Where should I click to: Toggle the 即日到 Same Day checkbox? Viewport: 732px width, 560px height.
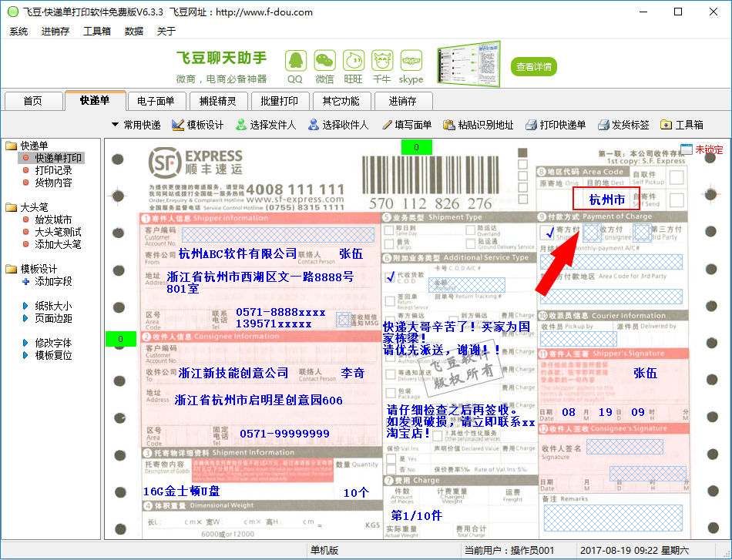389,230
